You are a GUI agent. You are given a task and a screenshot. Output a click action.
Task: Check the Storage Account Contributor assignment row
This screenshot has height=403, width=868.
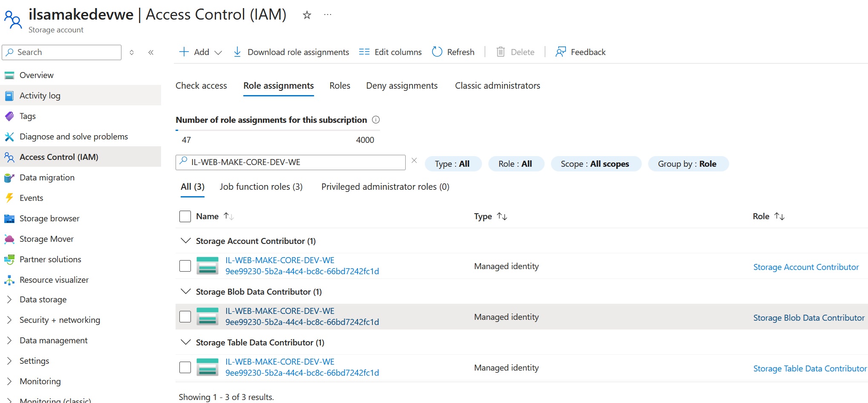185,266
